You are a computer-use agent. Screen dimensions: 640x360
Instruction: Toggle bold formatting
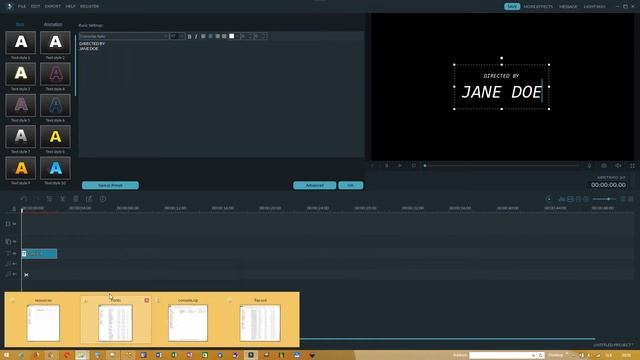[x=189, y=36]
